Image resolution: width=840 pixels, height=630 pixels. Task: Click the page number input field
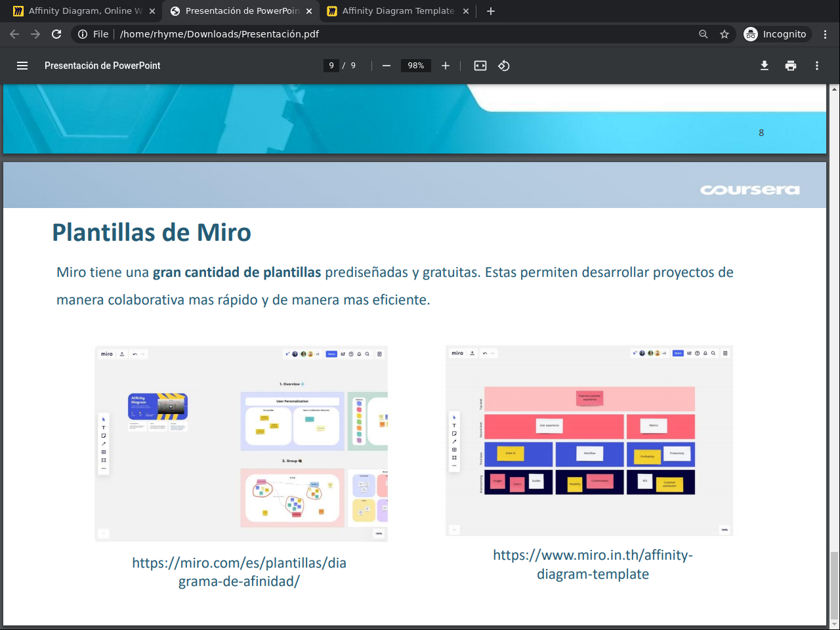pos(331,66)
